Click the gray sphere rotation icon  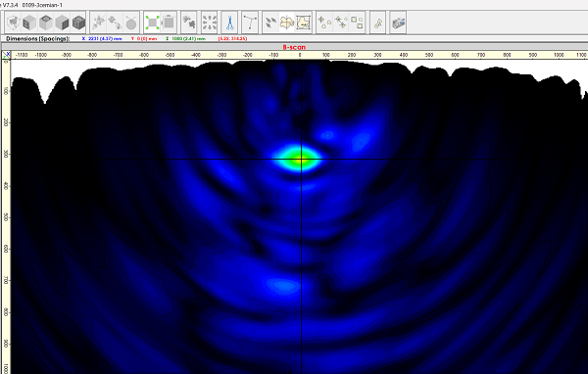pyautogui.click(x=131, y=23)
